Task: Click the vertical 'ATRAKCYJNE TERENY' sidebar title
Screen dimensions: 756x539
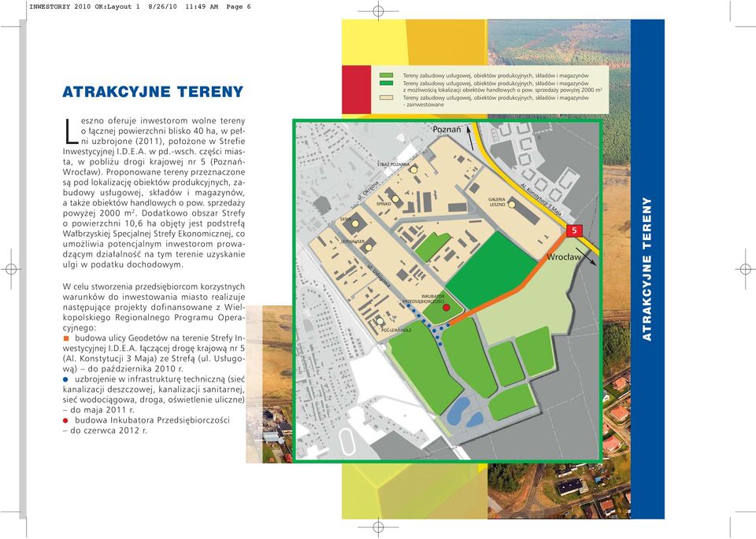Action: 647,269
